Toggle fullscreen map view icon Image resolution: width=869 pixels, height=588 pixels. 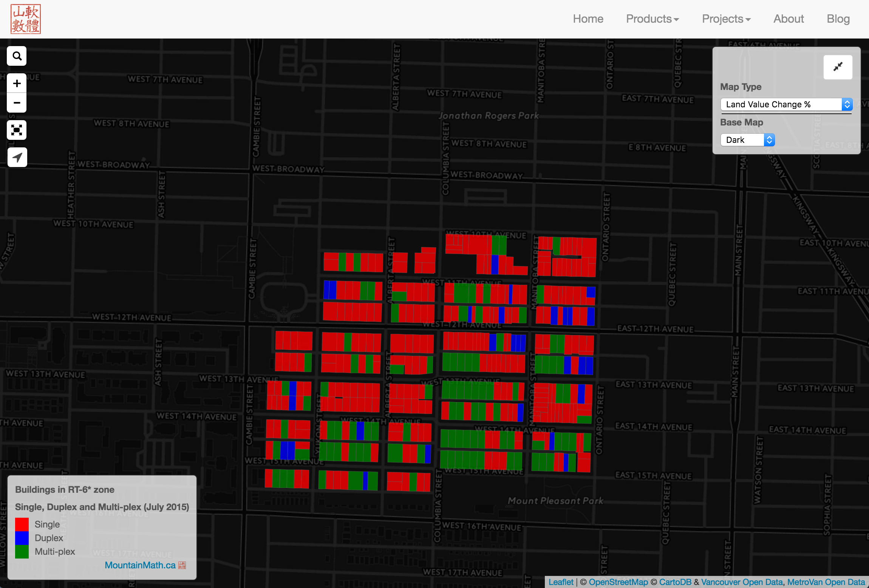point(17,130)
